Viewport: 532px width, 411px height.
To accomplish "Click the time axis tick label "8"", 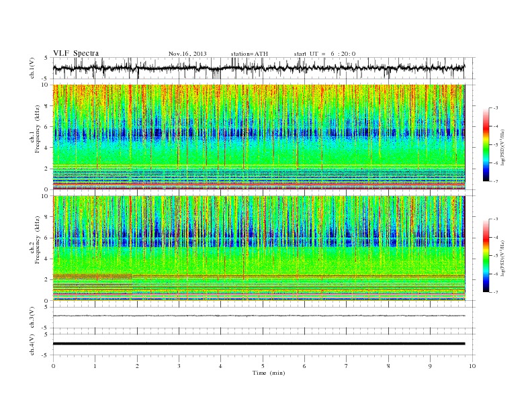I will [x=388, y=366].
